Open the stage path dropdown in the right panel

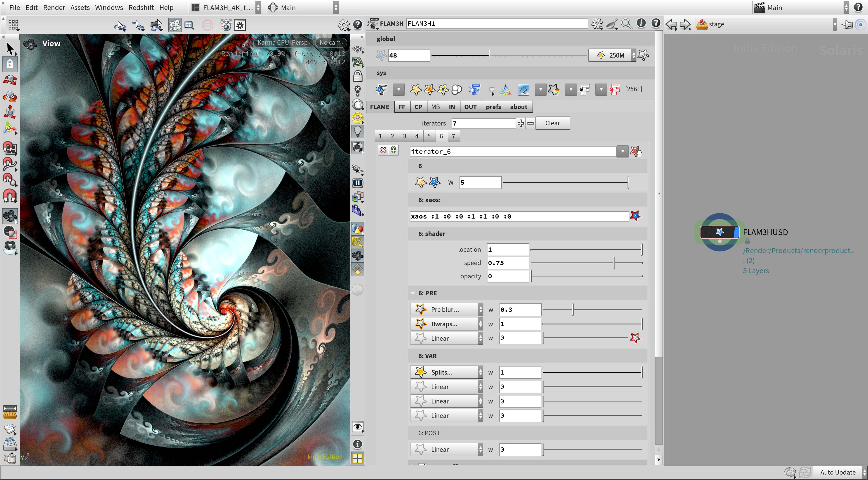pyautogui.click(x=834, y=24)
